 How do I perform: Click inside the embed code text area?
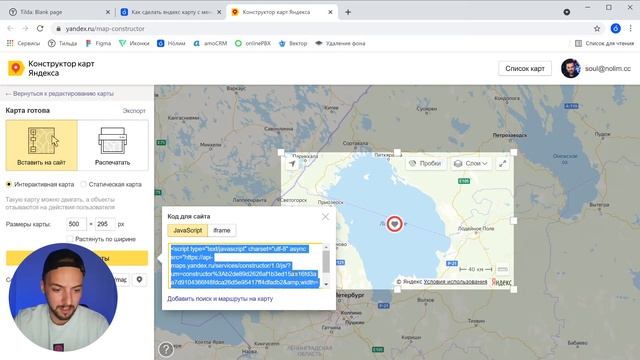(x=245, y=266)
